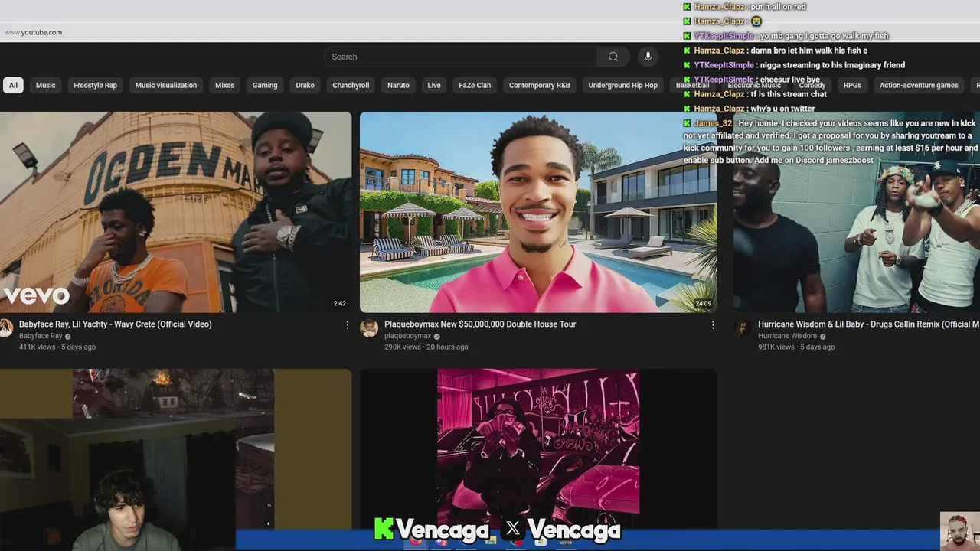Open Babyface Ray channel avatar
This screenshot has width=980, height=551.
[x=6, y=328]
